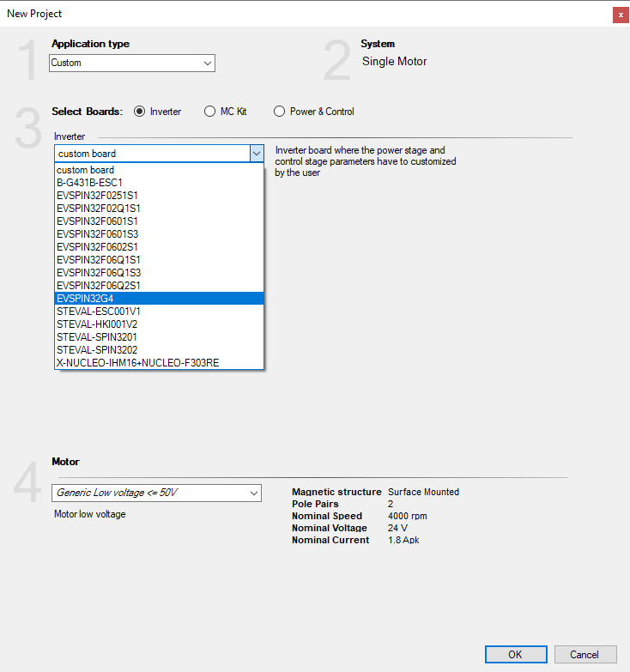Click the Motor low voltage description
630x672 pixels.
point(90,514)
